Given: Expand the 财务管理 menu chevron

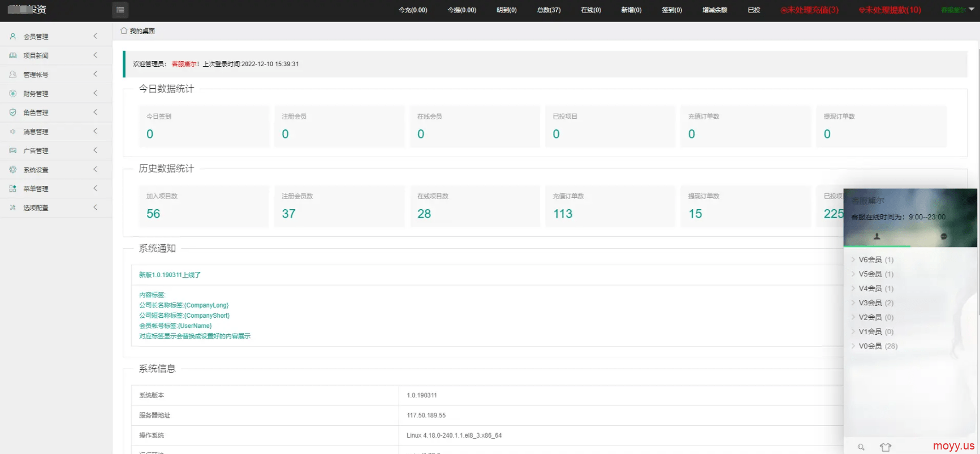Looking at the screenshot, I should click(x=95, y=93).
